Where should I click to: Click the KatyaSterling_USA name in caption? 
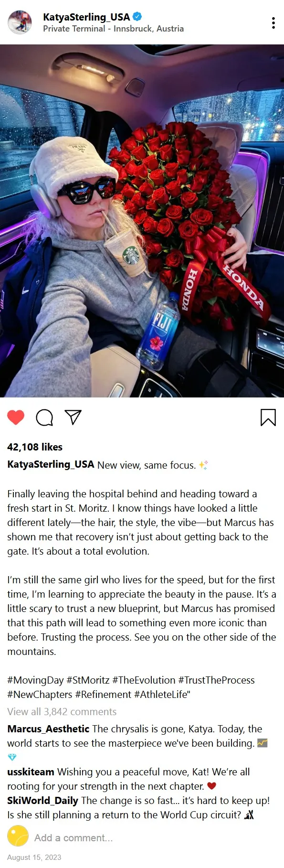51,465
